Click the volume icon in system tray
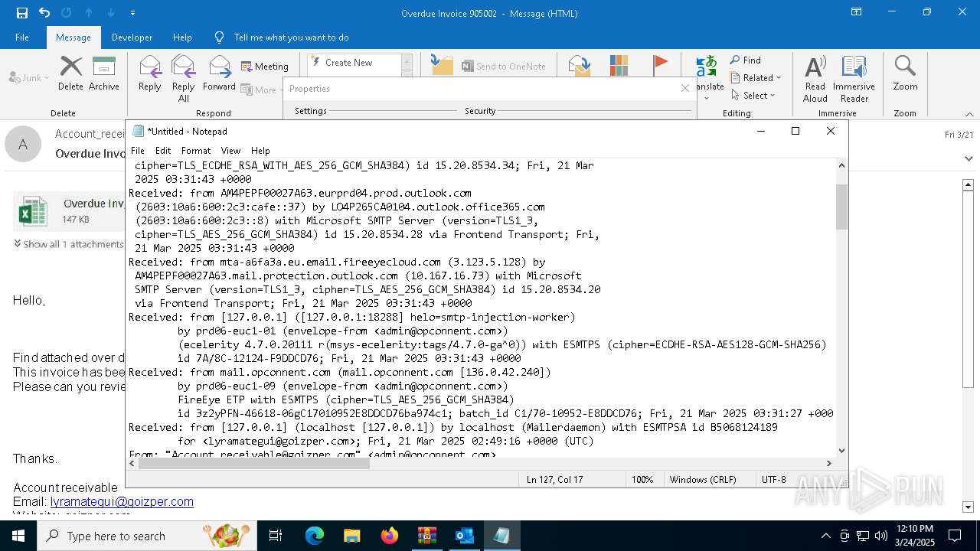Viewport: 980px width, 551px height. pos(881,536)
